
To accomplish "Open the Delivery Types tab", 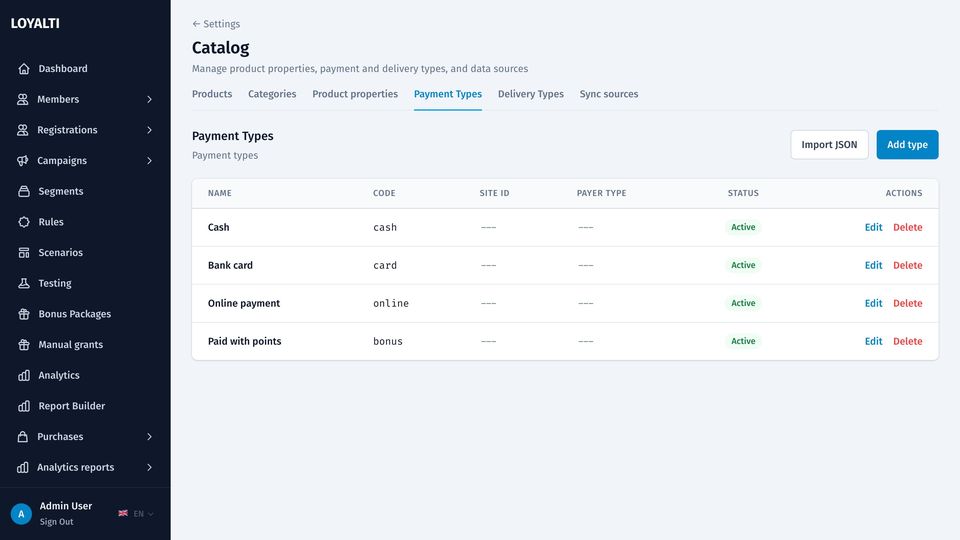I will pyautogui.click(x=531, y=94).
